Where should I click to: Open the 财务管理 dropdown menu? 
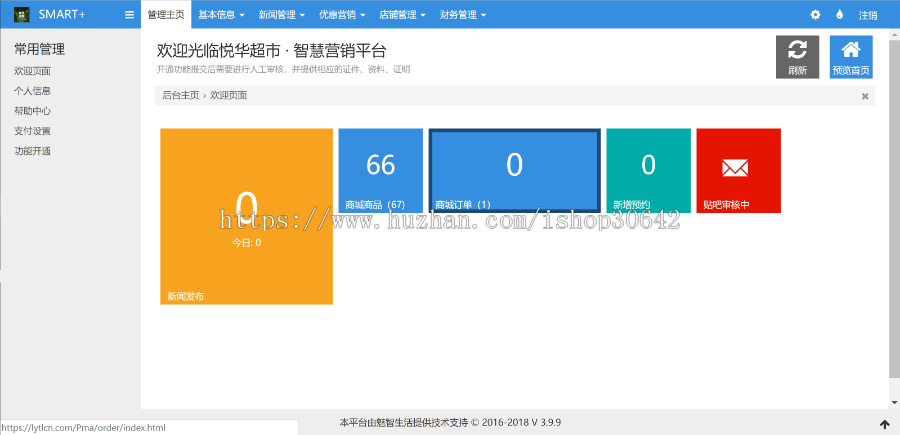pyautogui.click(x=463, y=15)
